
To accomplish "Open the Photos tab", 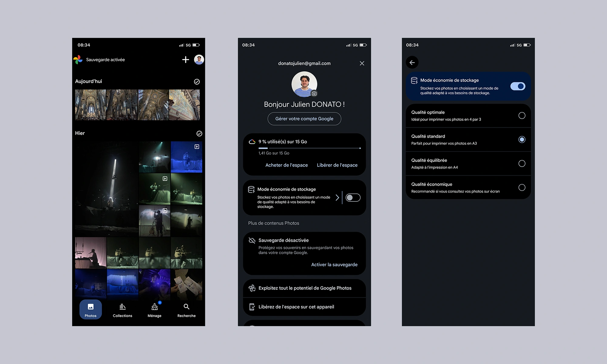I will click(x=90, y=309).
